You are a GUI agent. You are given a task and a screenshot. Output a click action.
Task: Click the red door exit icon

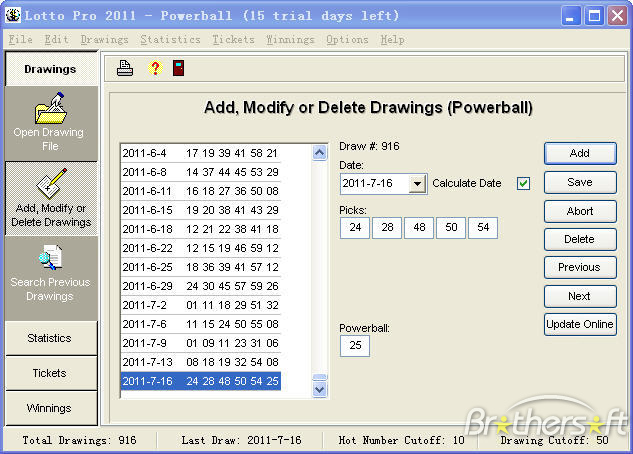pos(178,68)
